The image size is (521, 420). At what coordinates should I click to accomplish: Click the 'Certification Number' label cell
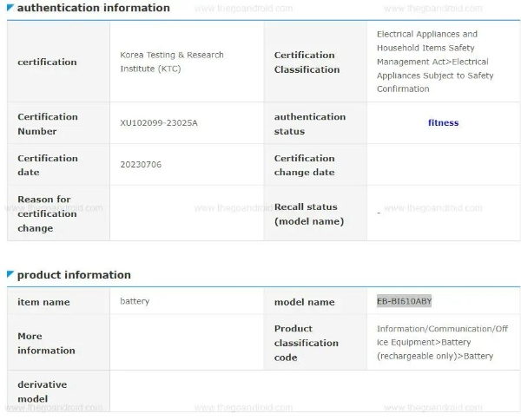[x=58, y=123]
